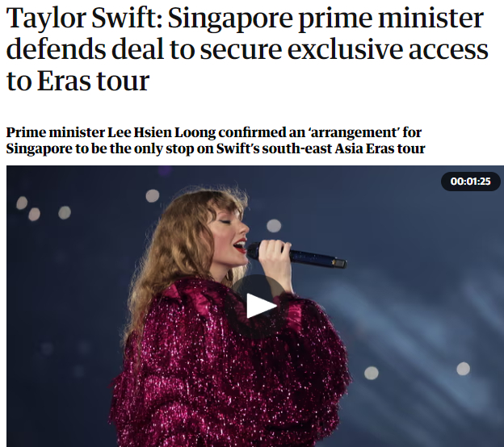The image size is (504, 447).
Task: Click the word 'confirmed' in the standfirst
Action: 249,132
